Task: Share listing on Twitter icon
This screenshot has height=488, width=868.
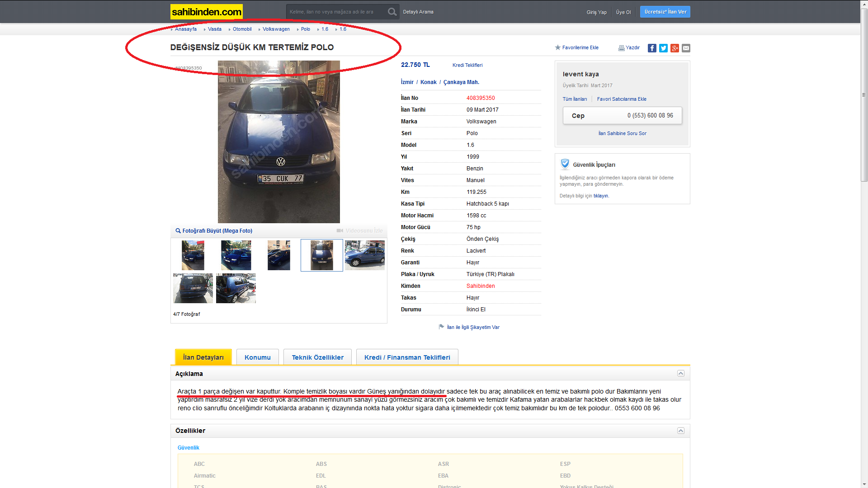Action: (663, 48)
